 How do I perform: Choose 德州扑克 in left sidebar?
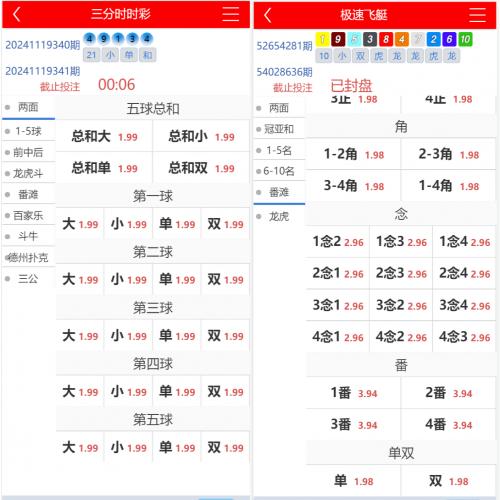coord(28,257)
